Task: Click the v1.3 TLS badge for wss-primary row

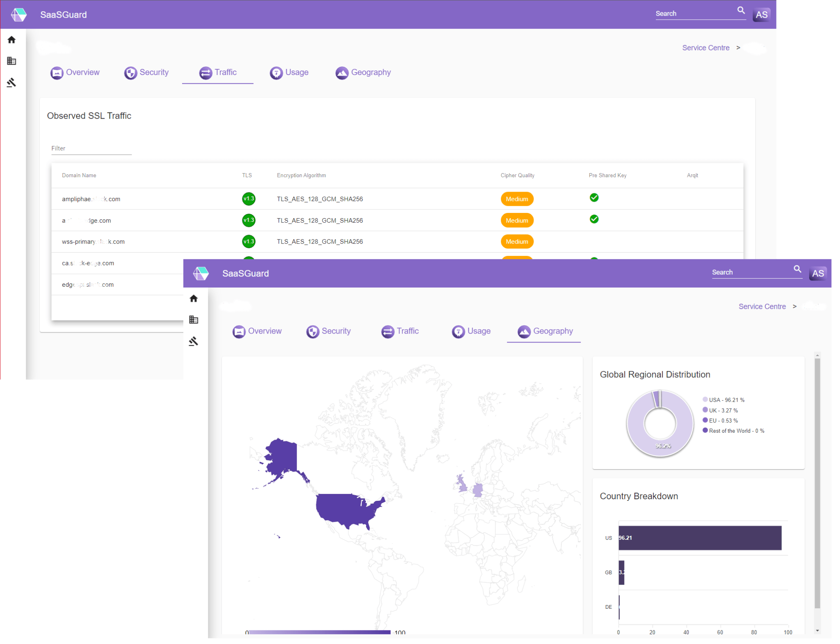Action: [249, 241]
